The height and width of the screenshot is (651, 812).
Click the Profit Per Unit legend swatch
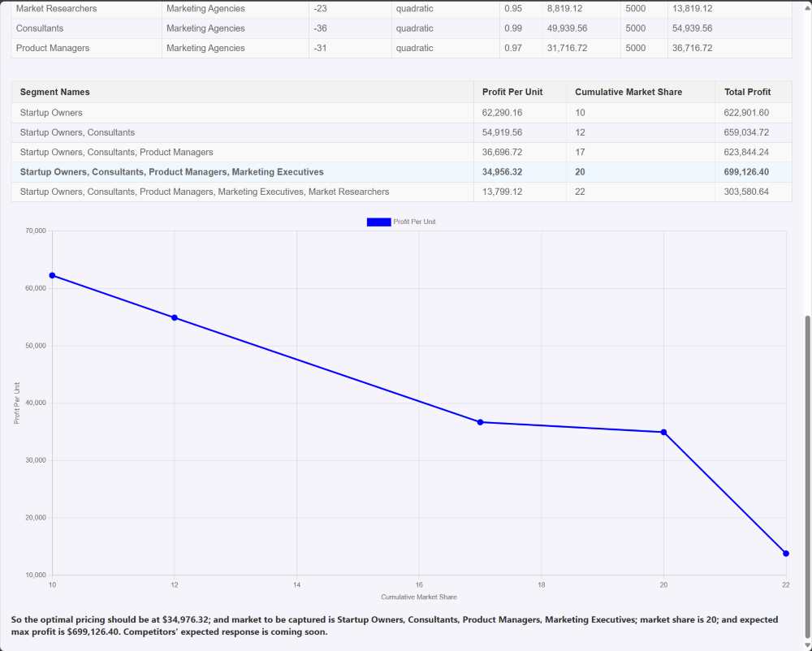click(x=378, y=222)
